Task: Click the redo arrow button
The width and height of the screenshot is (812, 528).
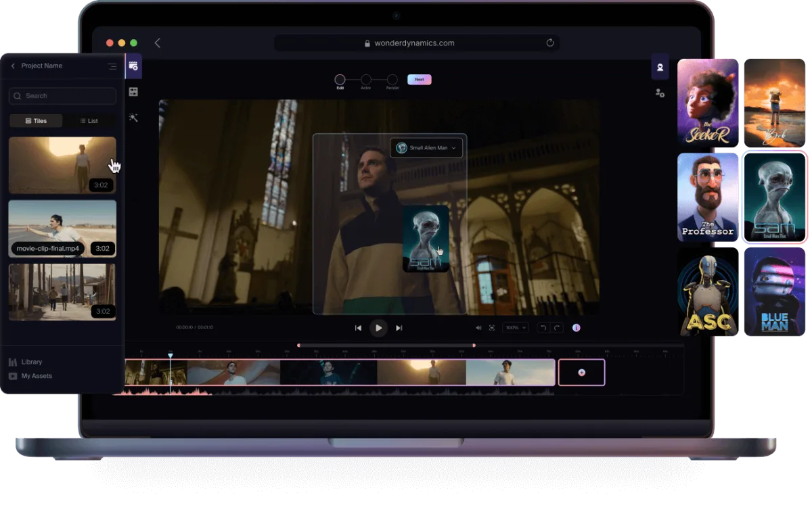Action: 557,328
